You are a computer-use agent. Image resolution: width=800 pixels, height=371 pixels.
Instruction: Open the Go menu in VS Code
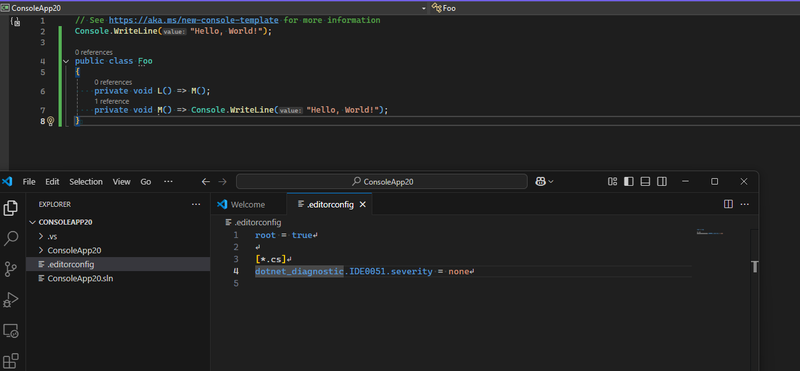[x=146, y=182]
